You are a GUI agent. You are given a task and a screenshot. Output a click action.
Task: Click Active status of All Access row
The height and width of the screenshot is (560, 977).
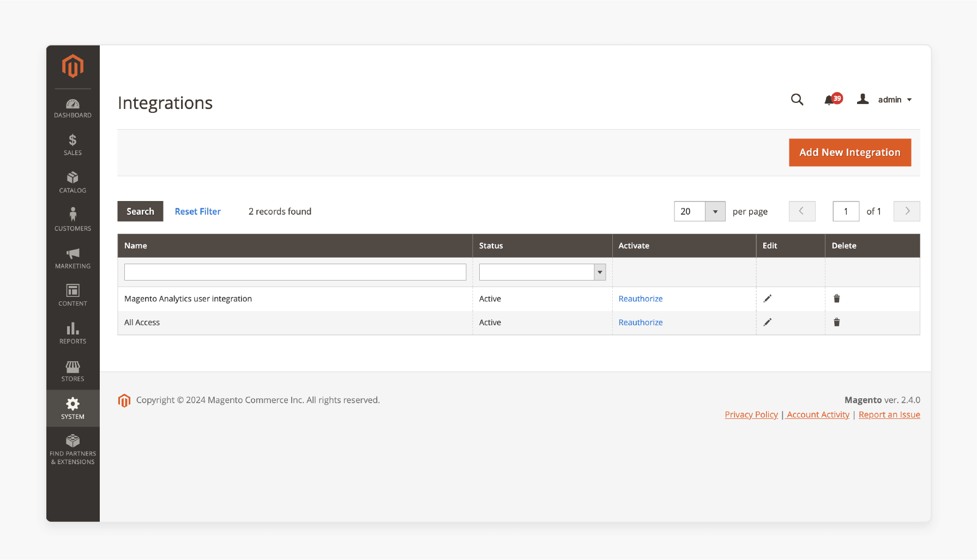pyautogui.click(x=490, y=322)
